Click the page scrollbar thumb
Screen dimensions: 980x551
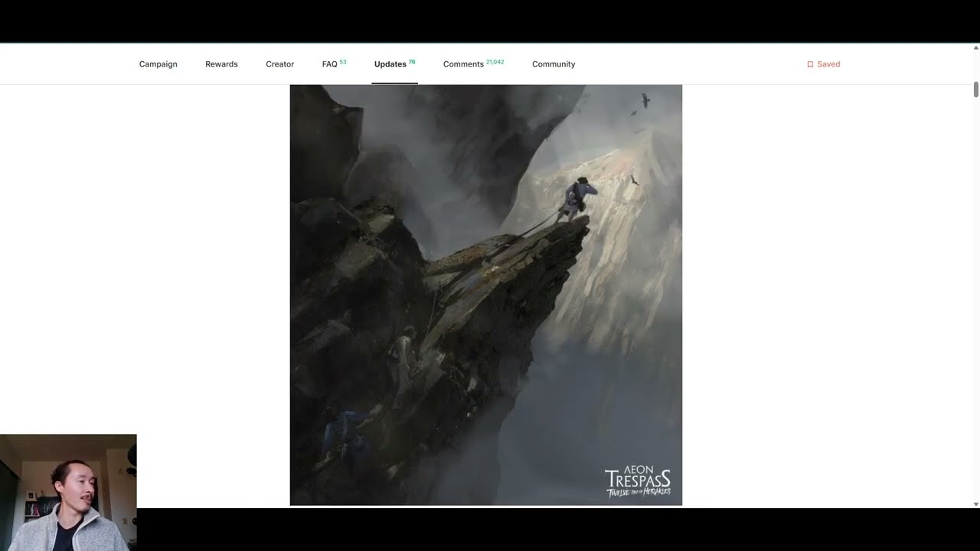click(x=976, y=89)
